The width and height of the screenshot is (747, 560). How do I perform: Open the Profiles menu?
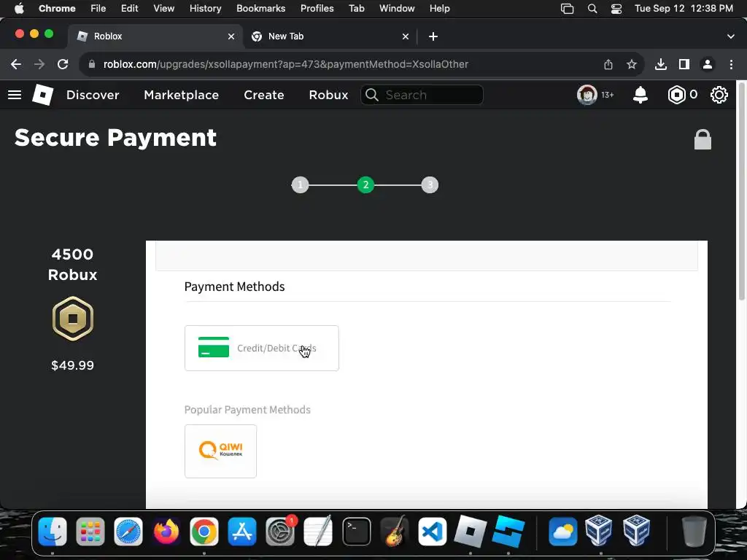click(x=317, y=9)
